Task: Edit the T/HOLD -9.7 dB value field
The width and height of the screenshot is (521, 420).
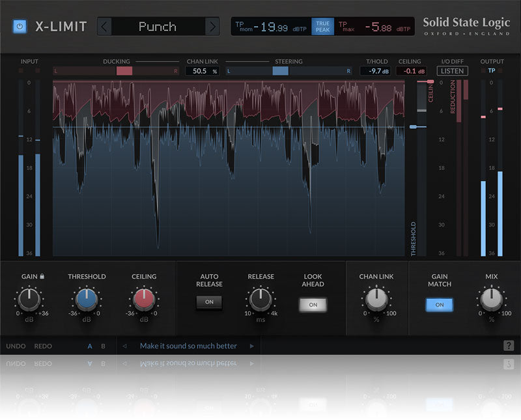Action: point(376,71)
